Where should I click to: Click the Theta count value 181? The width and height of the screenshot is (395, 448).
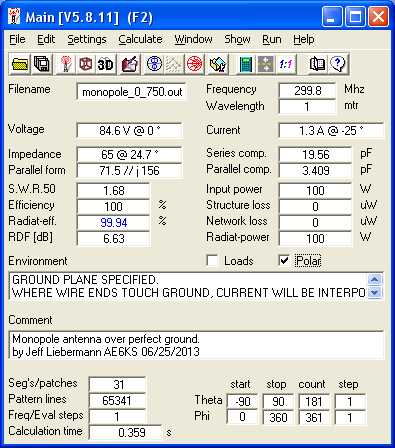point(314,401)
